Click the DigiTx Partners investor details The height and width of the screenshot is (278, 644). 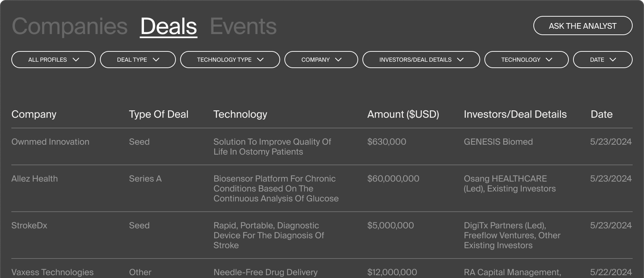tap(512, 235)
